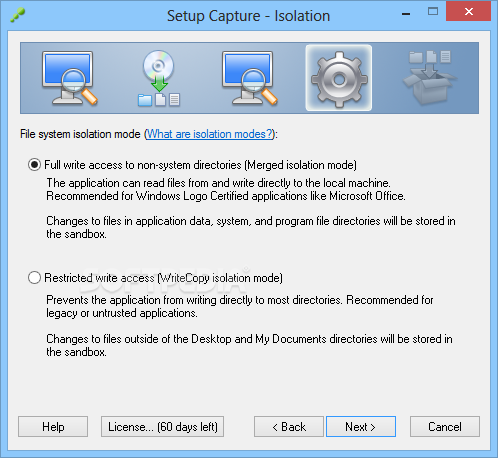Screen dimensions: 498x458
Task: Proceed with the Next button
Action: (x=361, y=426)
